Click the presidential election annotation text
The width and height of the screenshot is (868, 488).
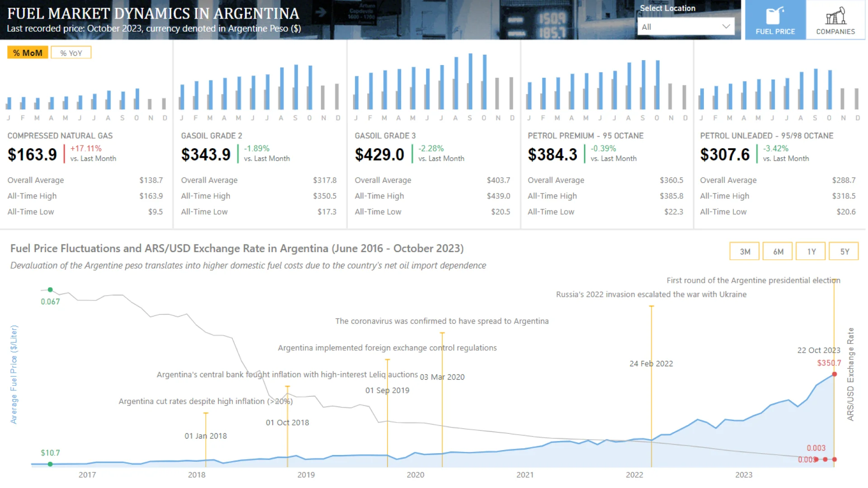tap(753, 281)
